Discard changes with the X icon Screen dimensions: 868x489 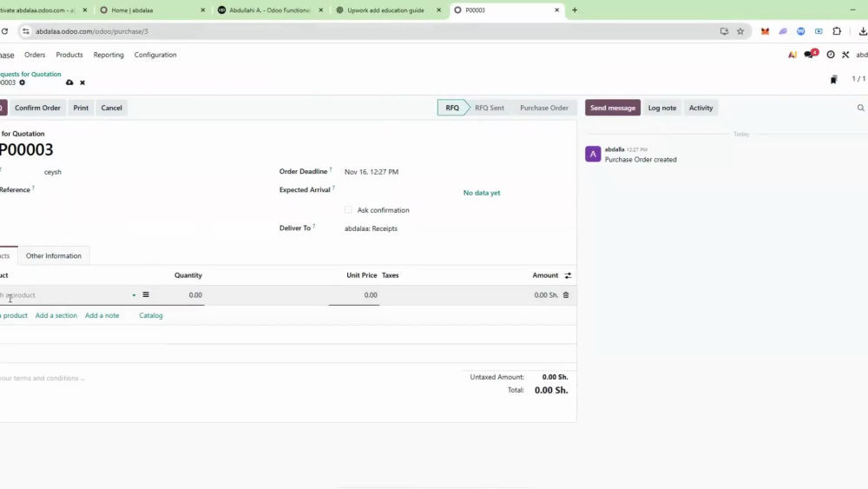click(82, 83)
